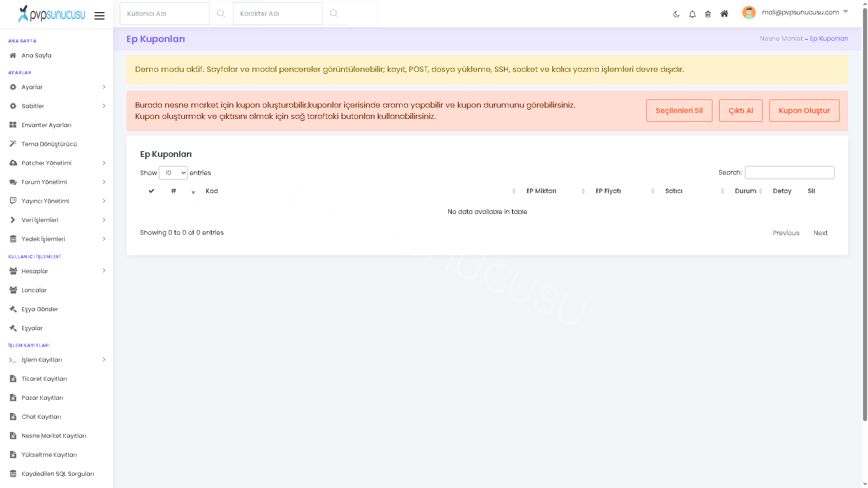Click the trash can icon in header
The height and width of the screenshot is (488, 868).
(x=708, y=14)
